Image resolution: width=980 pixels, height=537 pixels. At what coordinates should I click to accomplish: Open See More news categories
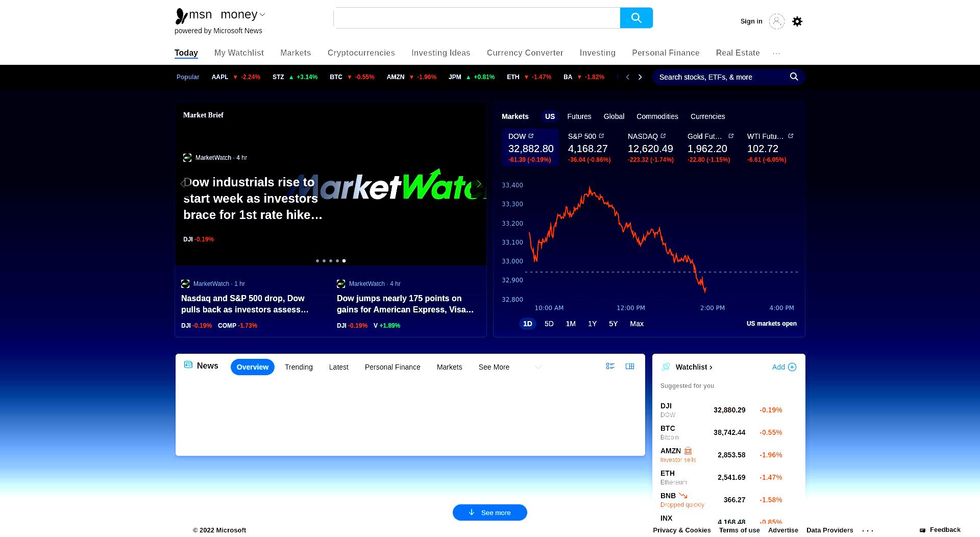(x=494, y=367)
